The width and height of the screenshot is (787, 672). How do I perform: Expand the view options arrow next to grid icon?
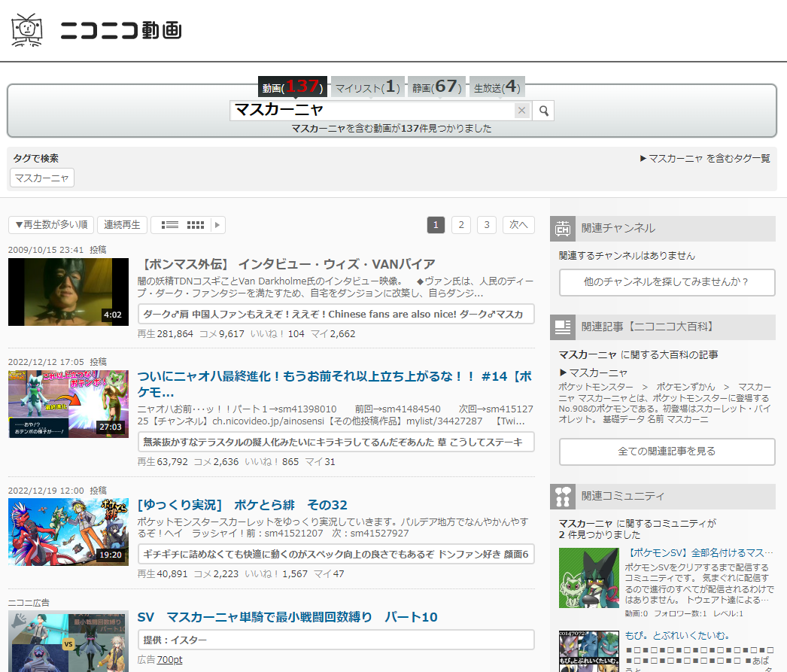[217, 225]
